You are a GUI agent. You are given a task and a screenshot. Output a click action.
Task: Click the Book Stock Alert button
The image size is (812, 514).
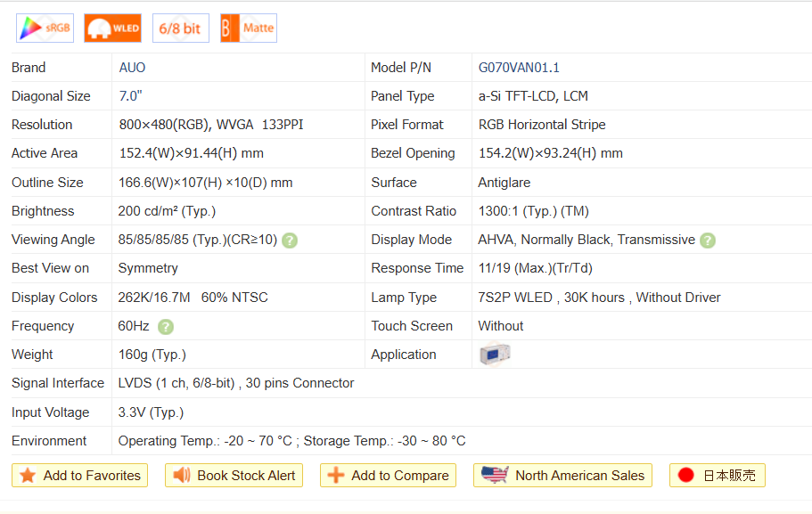coord(234,476)
